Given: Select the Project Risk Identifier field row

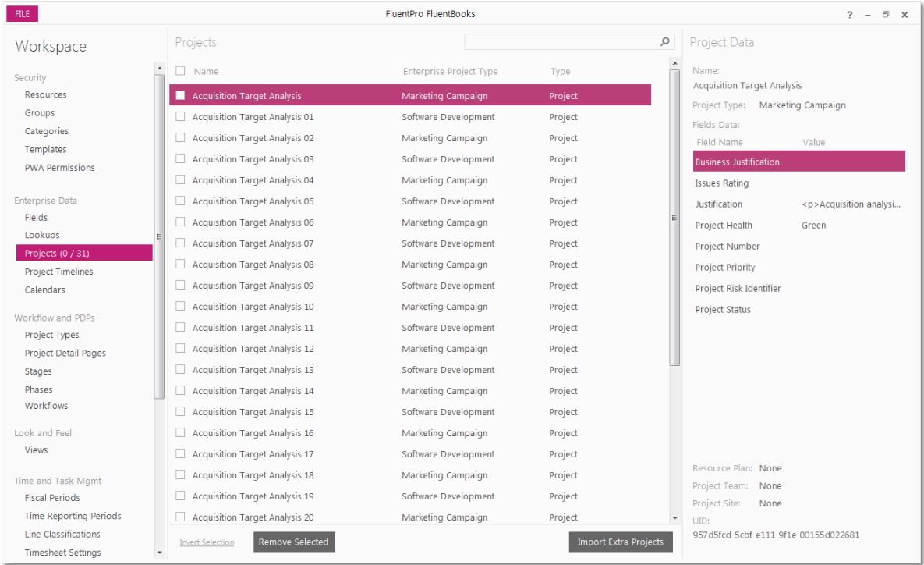Looking at the screenshot, I should coord(799,289).
